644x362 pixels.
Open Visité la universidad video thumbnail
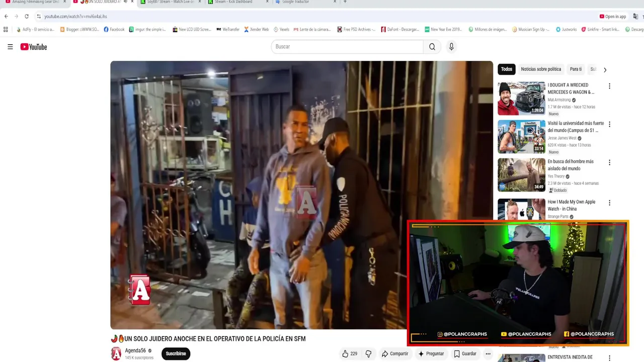[x=521, y=137]
